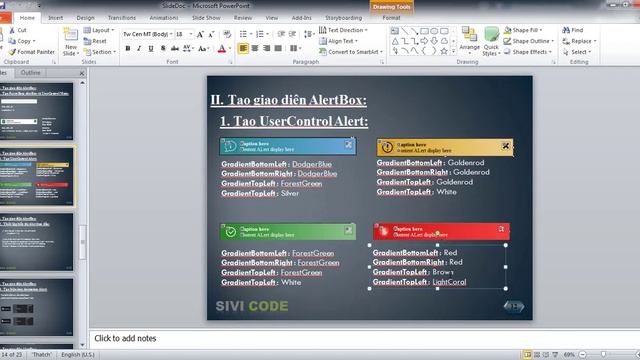This screenshot has height=360, width=640.
Task: Open character spacing options
Action: click(x=188, y=49)
